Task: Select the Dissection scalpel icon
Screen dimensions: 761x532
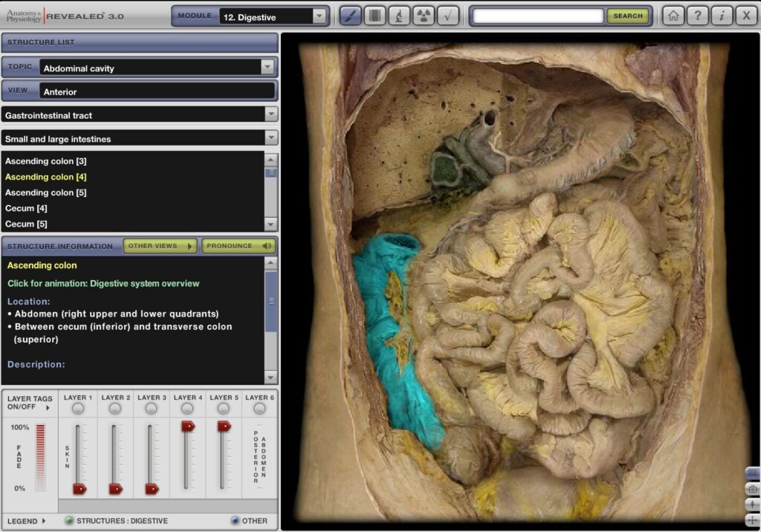Action: pyautogui.click(x=351, y=16)
